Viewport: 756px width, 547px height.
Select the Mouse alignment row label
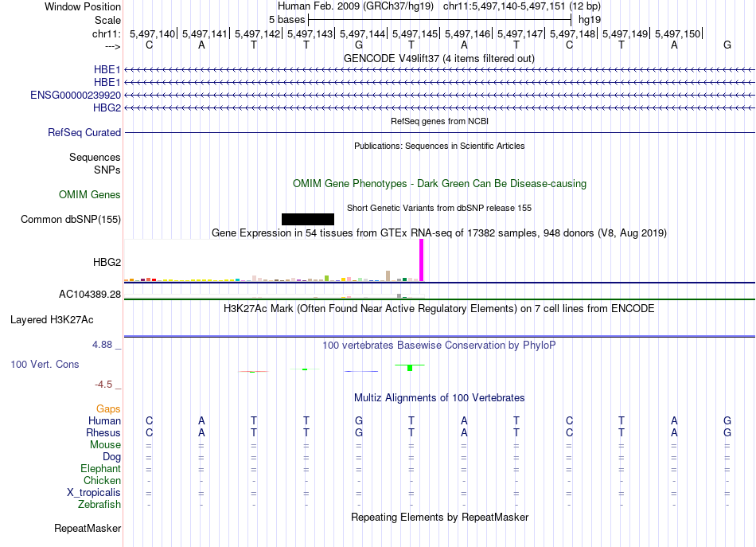point(105,445)
